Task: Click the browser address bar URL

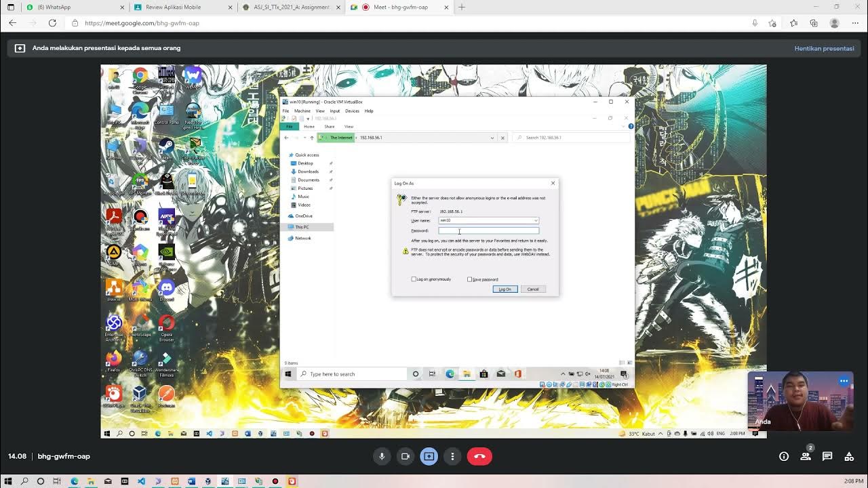Action: tap(142, 23)
